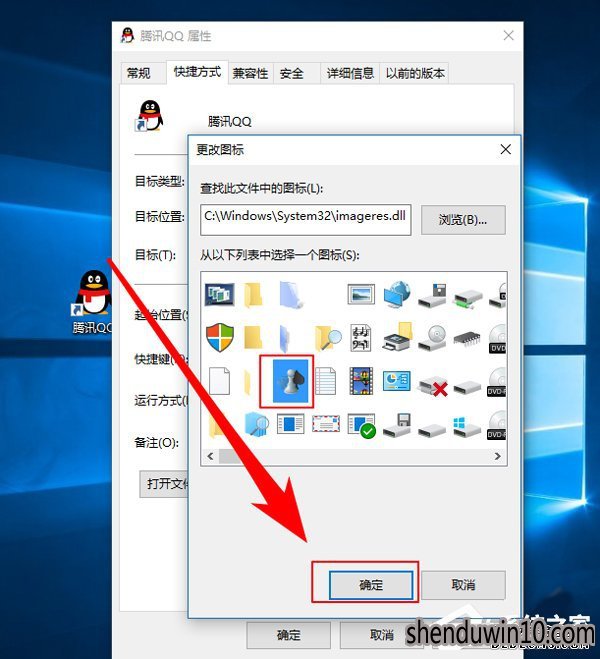Select the drive with CD disc icon
Viewport: 600px width, 659px height.
[x=432, y=338]
